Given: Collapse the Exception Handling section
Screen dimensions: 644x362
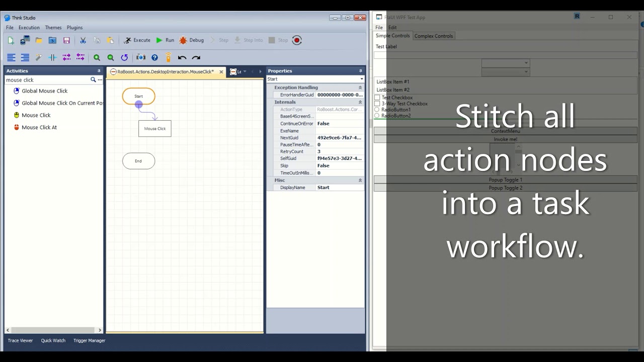Looking at the screenshot, I should coord(360,87).
